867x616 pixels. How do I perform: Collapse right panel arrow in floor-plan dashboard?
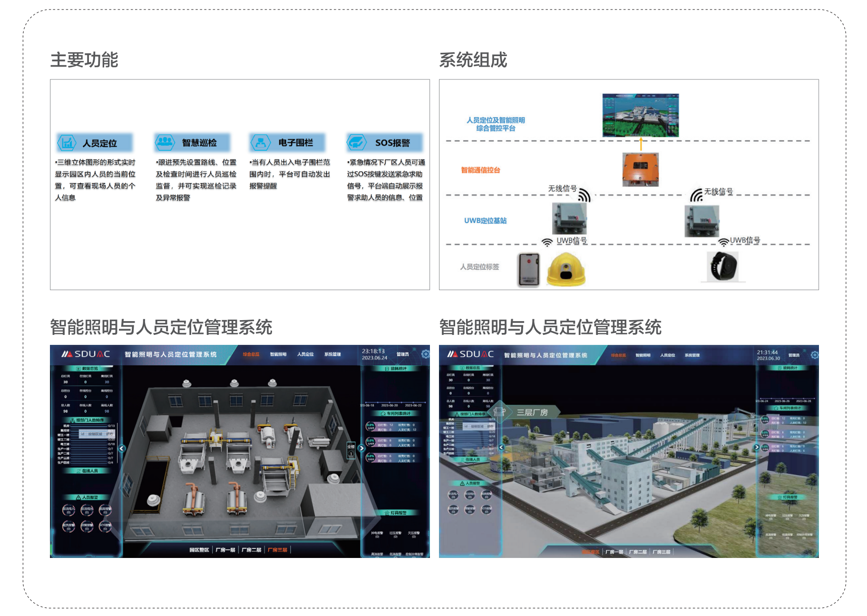(x=361, y=448)
